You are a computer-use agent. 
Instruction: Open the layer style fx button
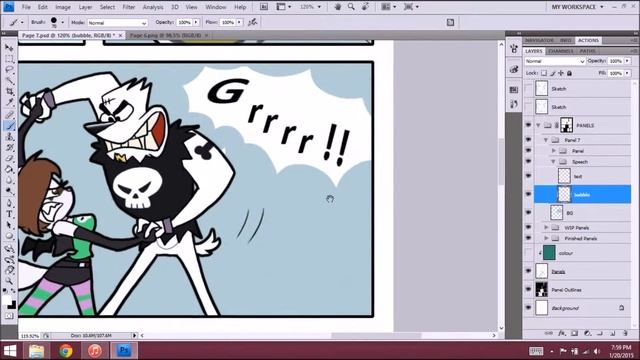click(562, 333)
